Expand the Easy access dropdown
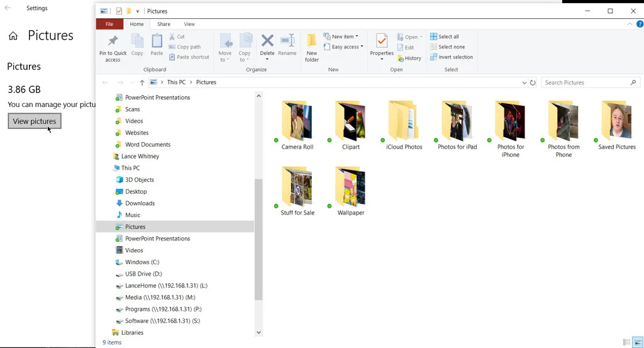This screenshot has width=644, height=348. coord(343,47)
